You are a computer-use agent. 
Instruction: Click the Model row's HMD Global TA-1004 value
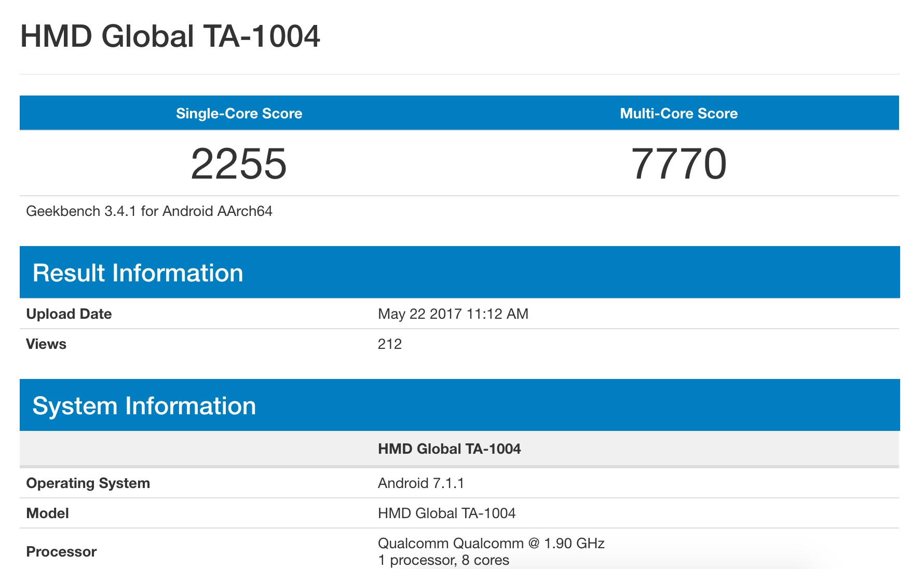pyautogui.click(x=446, y=513)
